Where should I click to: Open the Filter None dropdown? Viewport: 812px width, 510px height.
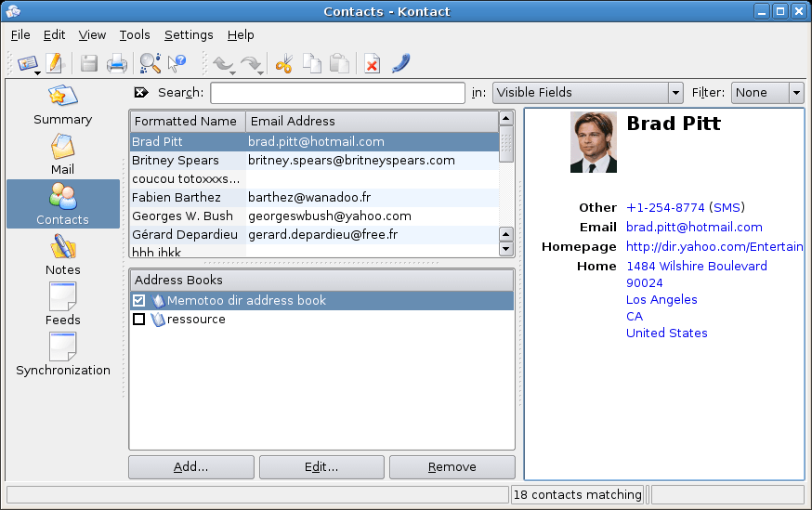(x=767, y=93)
